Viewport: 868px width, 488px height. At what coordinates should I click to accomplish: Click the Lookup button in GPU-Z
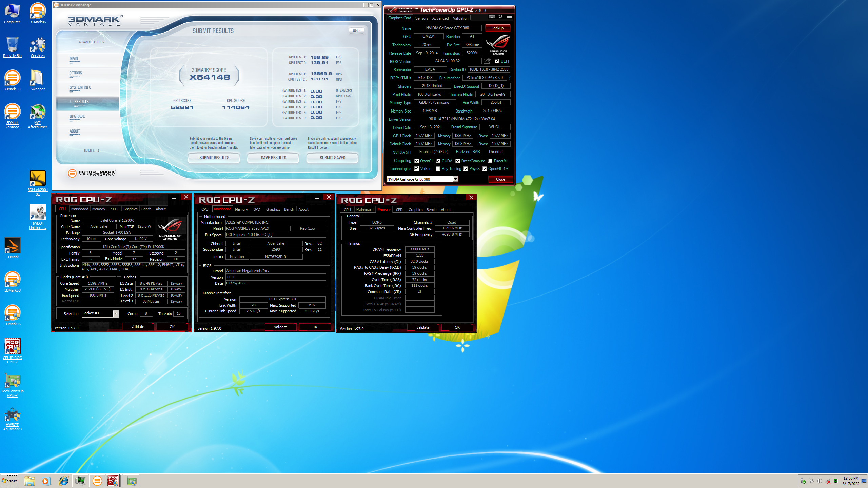pos(497,28)
